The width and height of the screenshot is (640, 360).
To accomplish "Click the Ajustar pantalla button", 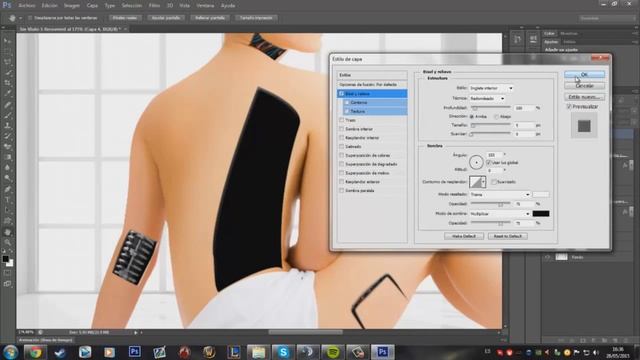I will click(166, 18).
